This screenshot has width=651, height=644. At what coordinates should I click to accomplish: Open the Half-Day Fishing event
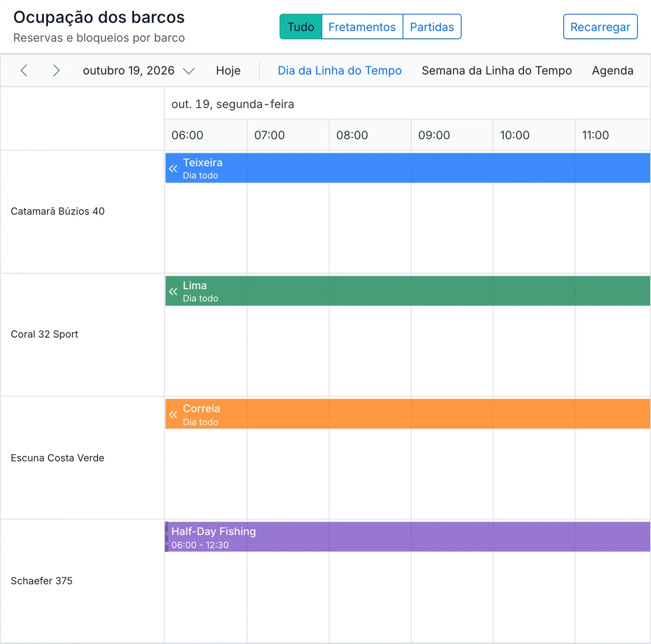click(x=408, y=537)
